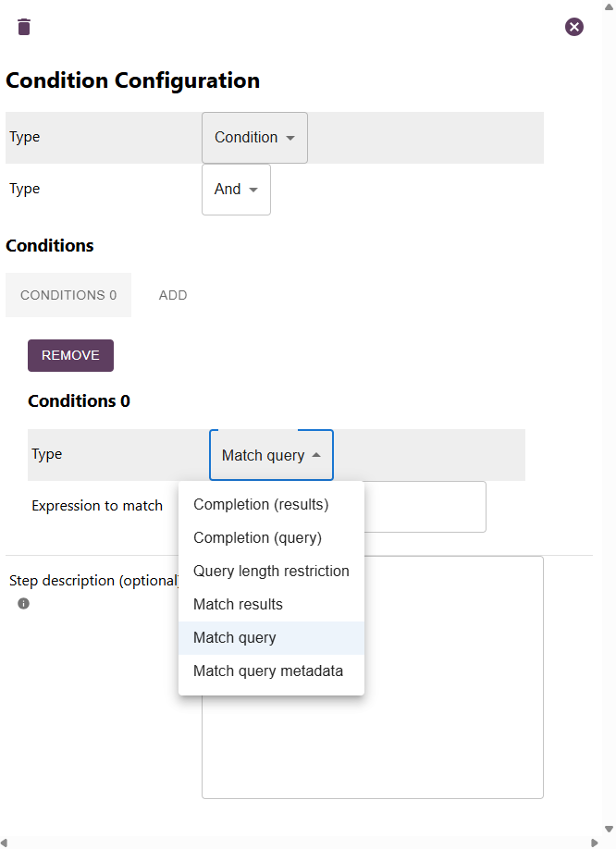The width and height of the screenshot is (616, 849).
Task: Select Match results option
Action: pos(238,605)
